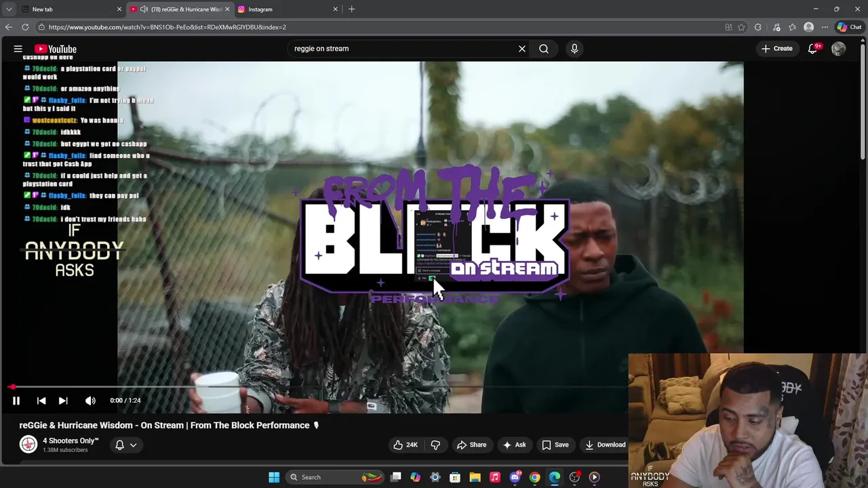Dislike the video with thumbs-down
The image size is (868, 488).
coord(435,445)
